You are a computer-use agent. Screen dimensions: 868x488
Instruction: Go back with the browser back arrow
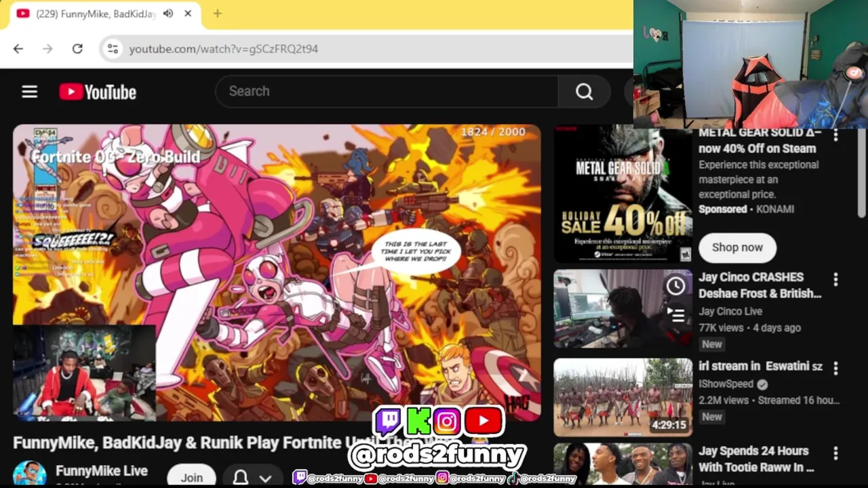[x=18, y=49]
